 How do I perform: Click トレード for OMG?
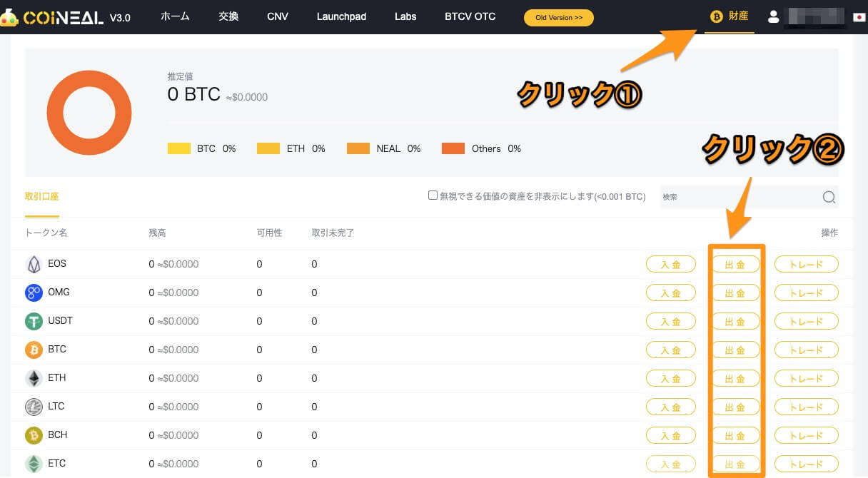coord(807,293)
